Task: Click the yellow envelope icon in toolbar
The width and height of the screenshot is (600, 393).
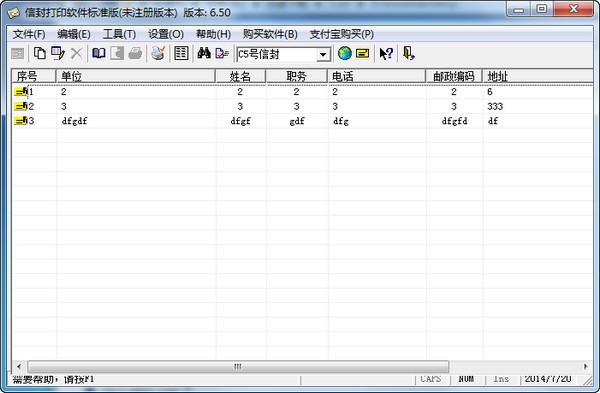Action: click(x=362, y=54)
